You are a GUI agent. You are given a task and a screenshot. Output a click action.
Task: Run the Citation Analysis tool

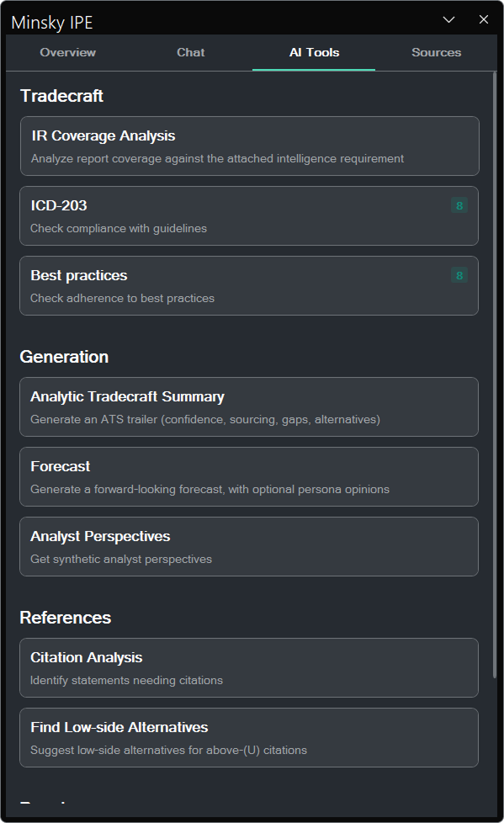coord(249,667)
